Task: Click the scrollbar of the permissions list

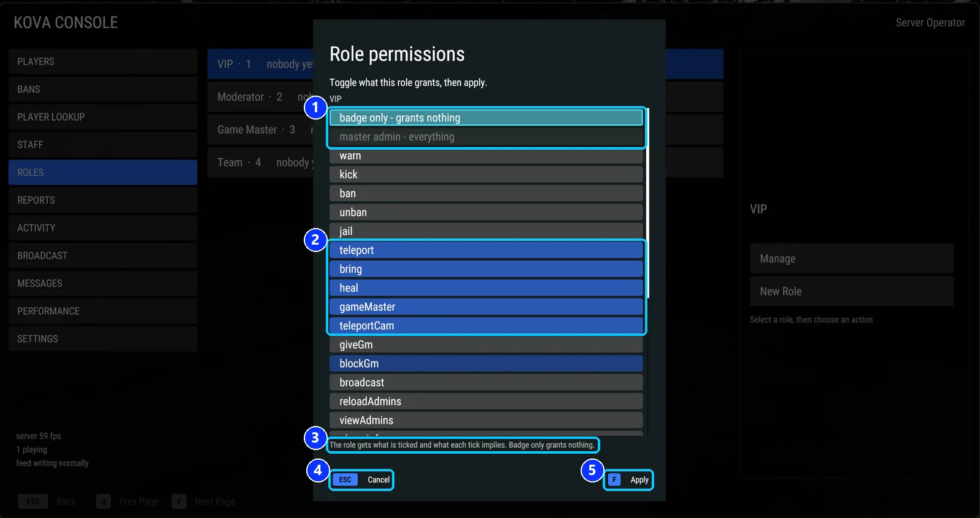Action: pos(647,204)
